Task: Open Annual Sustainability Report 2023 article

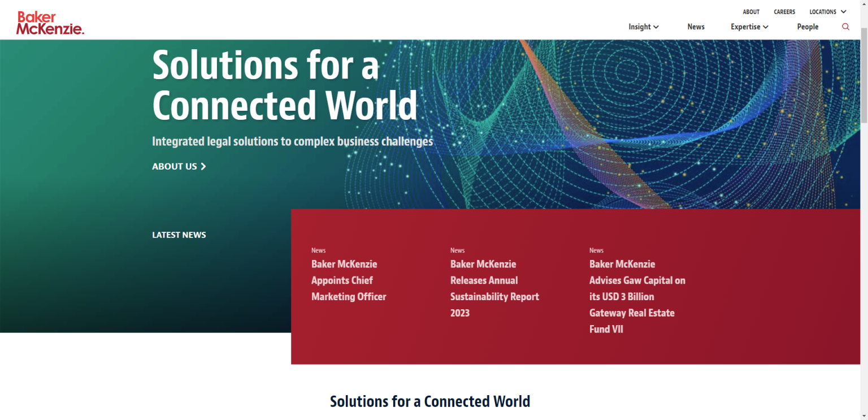Action: point(494,288)
